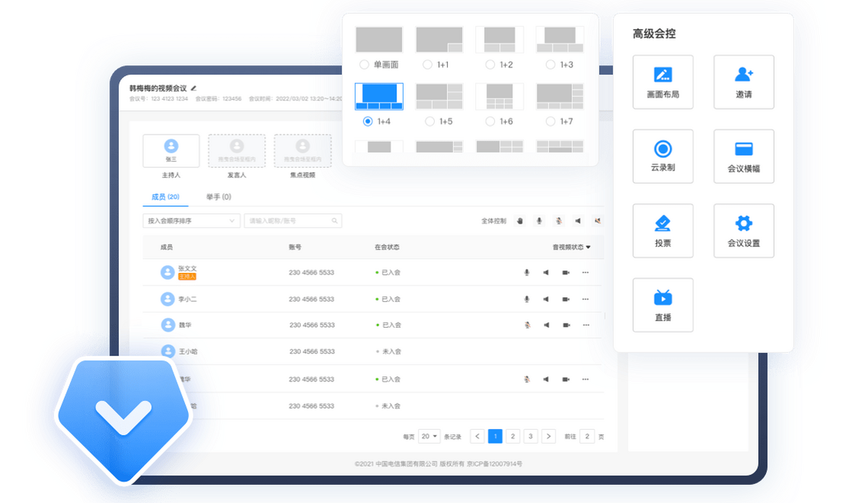Choose the 1+2 layout radio option

coord(490,64)
